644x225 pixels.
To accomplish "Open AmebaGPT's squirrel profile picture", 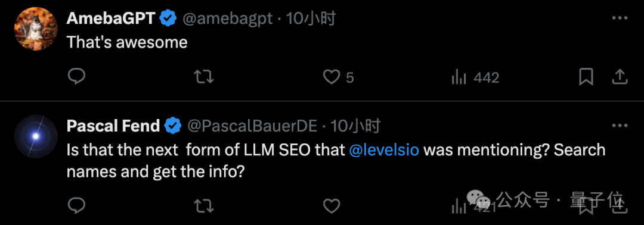I will point(36,29).
